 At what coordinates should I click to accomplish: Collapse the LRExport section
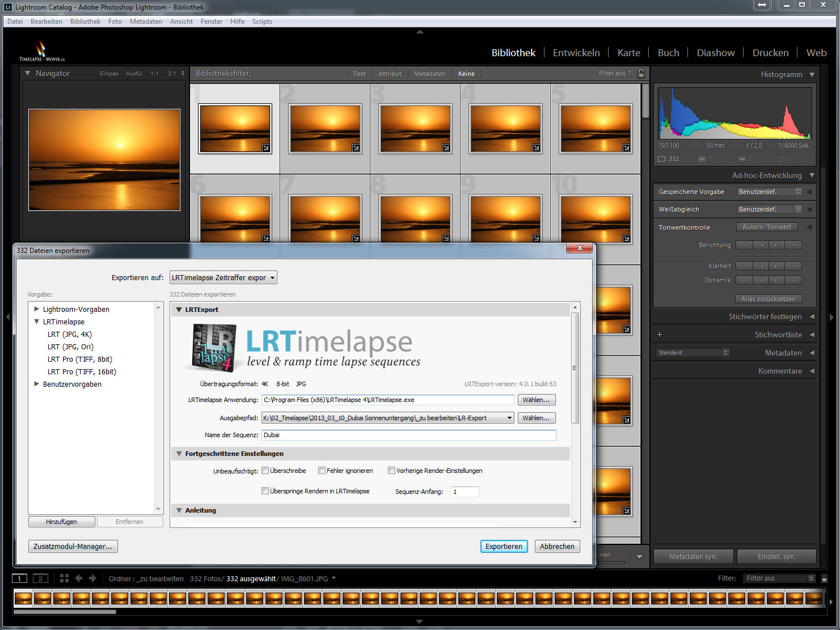pos(179,310)
